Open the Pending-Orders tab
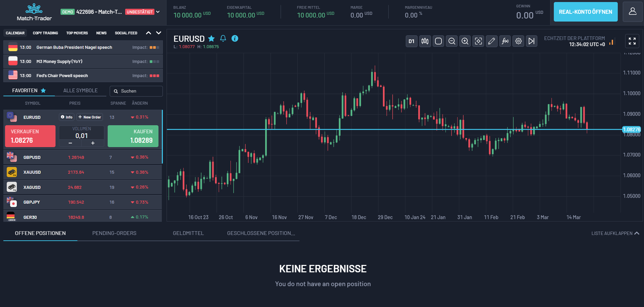Viewport: 644px width, 307px height. point(114,233)
